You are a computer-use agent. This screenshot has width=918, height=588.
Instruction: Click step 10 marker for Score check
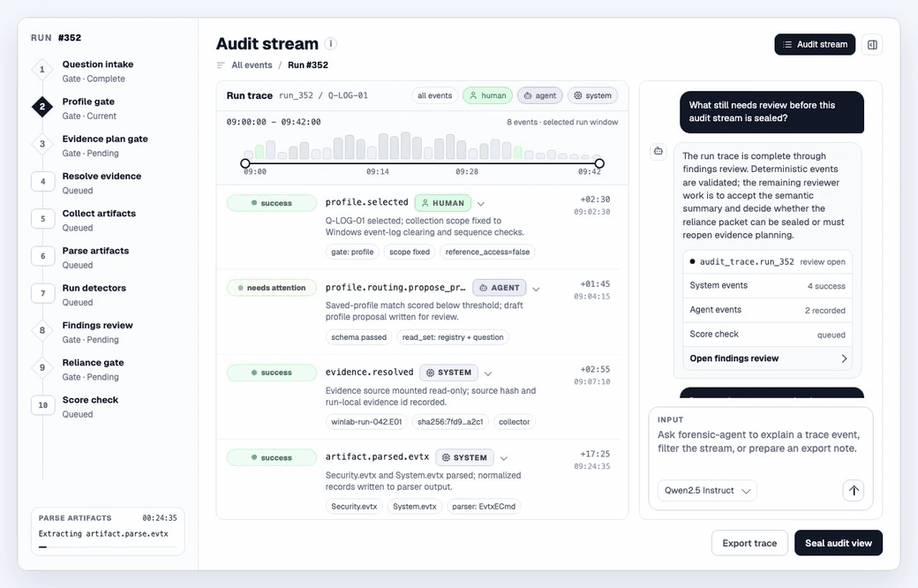42,404
